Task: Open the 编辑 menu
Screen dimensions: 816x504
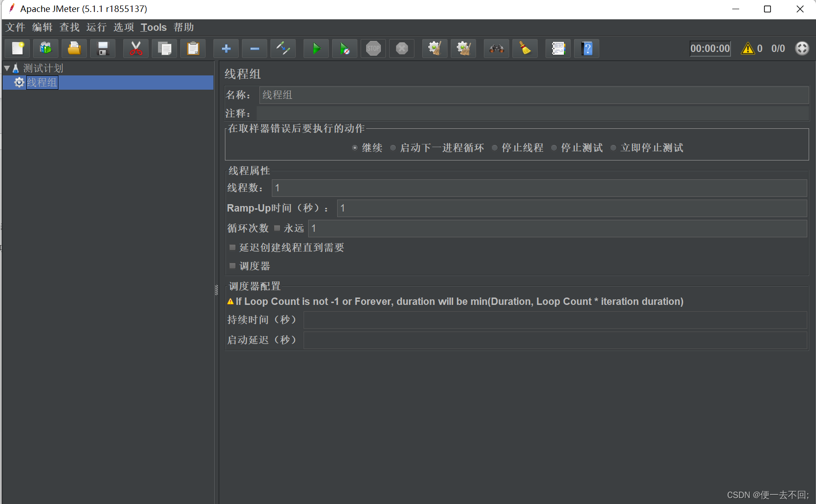Action: click(x=42, y=27)
